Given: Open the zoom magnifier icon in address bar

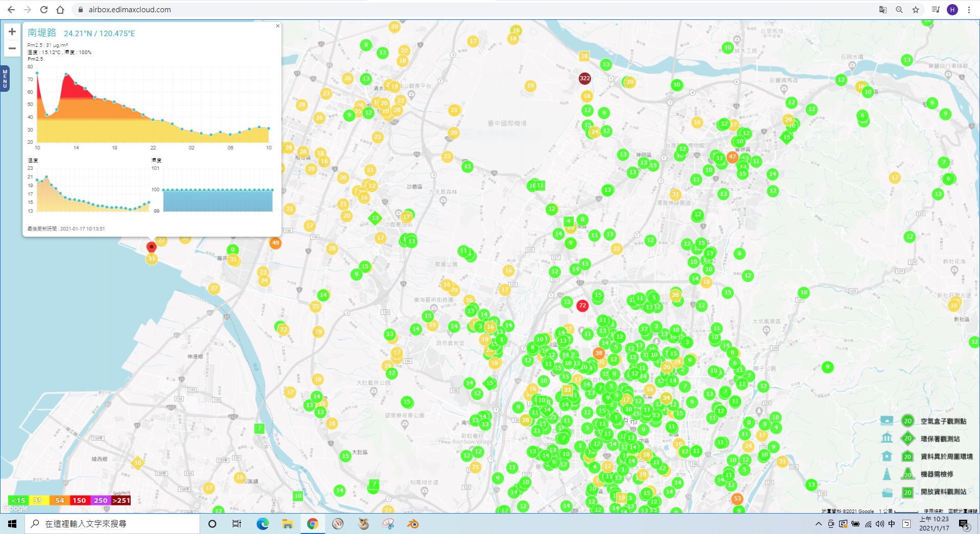Looking at the screenshot, I should [x=899, y=10].
